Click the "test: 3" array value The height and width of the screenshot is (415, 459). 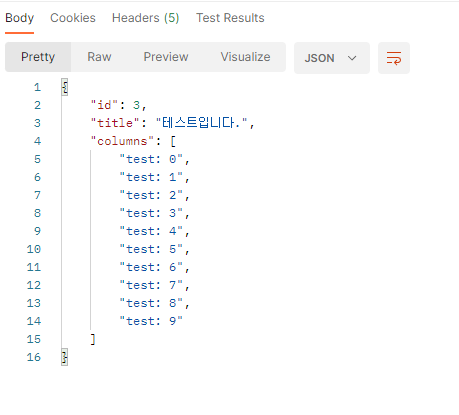(x=151, y=213)
